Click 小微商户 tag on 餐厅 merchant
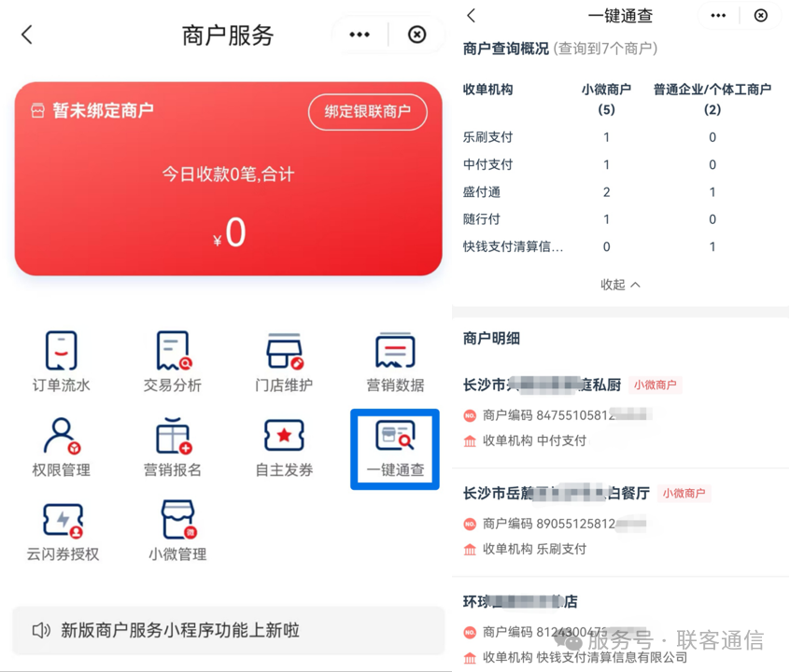The image size is (790, 672). 684,493
